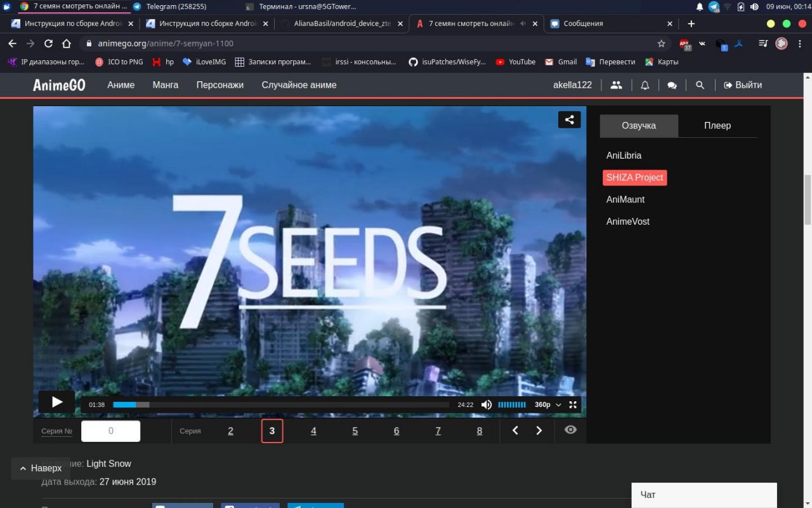The height and width of the screenshot is (508, 812).
Task: Open the iLoveIMG bookmark
Action: (x=204, y=62)
